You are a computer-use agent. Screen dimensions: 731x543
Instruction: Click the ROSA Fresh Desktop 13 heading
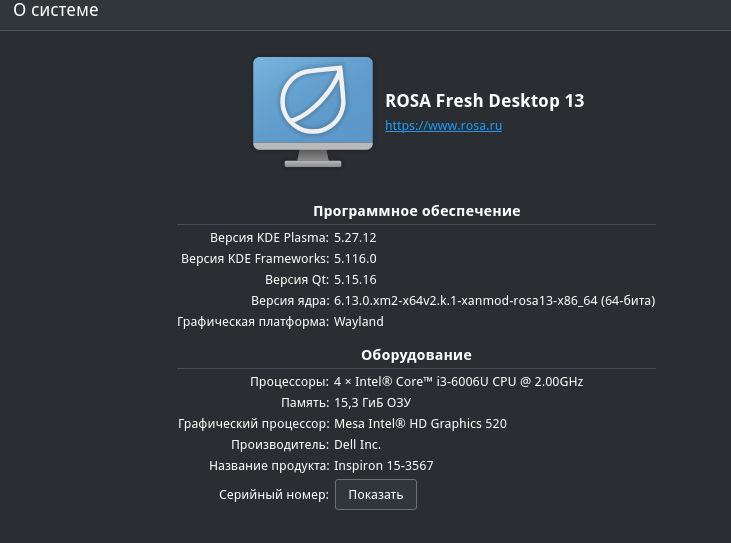coord(484,101)
